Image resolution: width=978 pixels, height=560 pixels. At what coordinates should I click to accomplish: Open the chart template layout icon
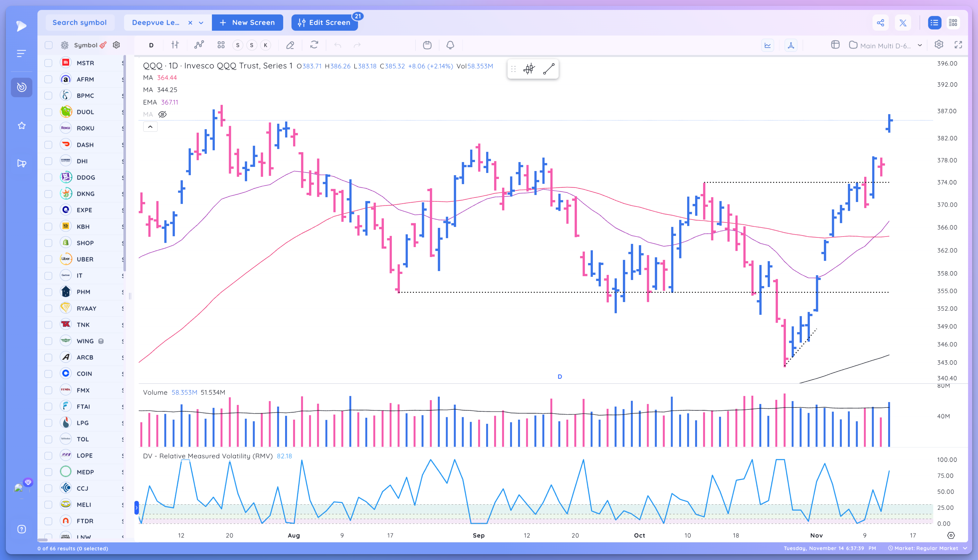[x=835, y=45]
